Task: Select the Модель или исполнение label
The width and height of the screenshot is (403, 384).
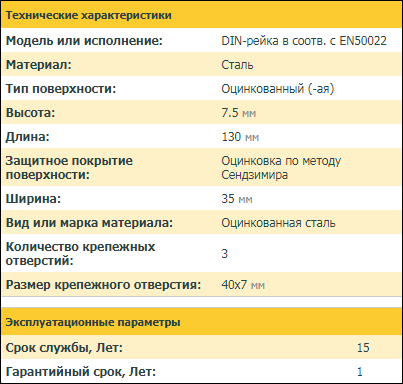Action: pos(84,41)
